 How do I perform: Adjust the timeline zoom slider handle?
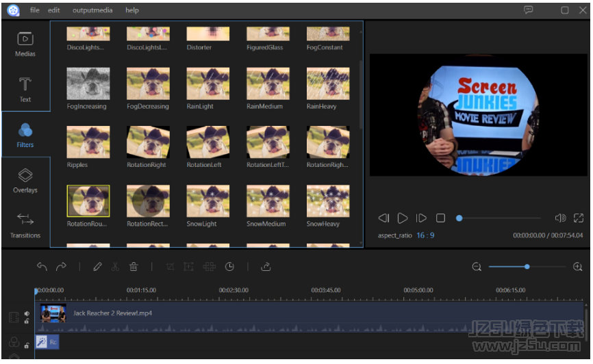coord(527,267)
